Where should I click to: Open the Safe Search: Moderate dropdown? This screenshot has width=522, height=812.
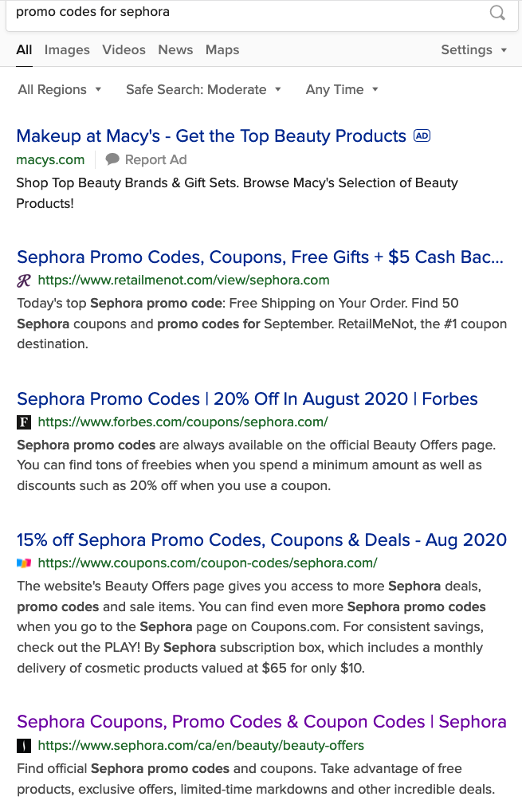click(203, 89)
